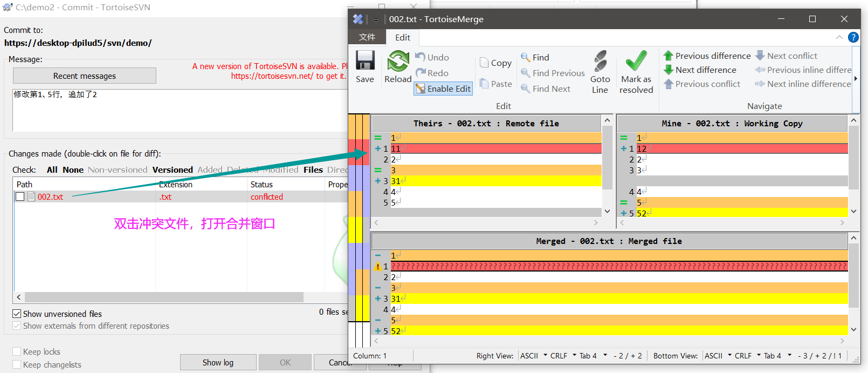868x373 pixels.
Task: Go to Previous inline difference
Action: coord(803,70)
